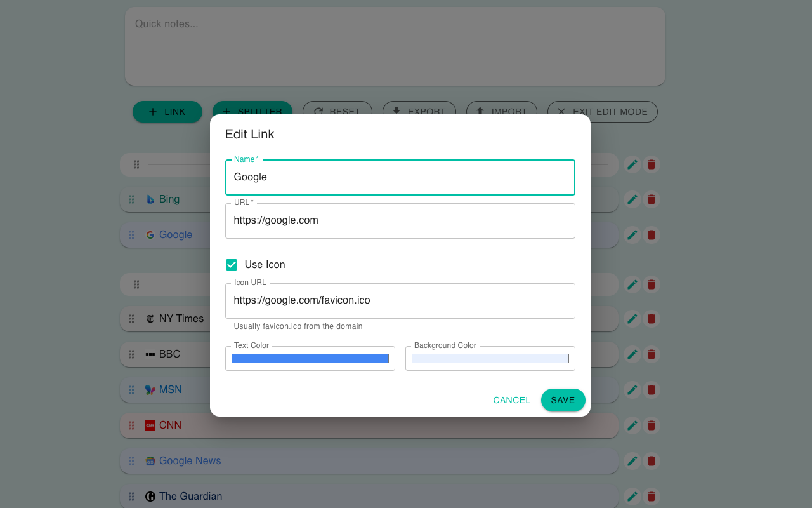Delete the Google News row via trash icon
Viewport: 812px width, 508px height.
point(651,461)
